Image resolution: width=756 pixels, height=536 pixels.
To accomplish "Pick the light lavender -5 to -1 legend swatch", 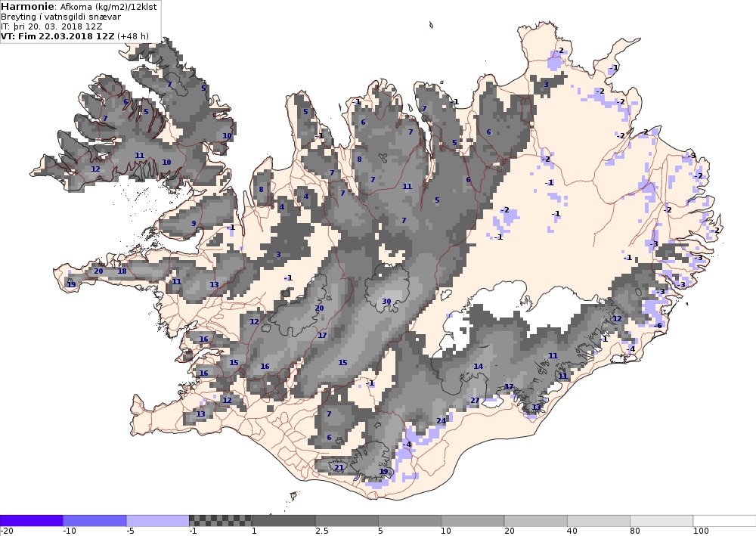I will [x=158, y=521].
